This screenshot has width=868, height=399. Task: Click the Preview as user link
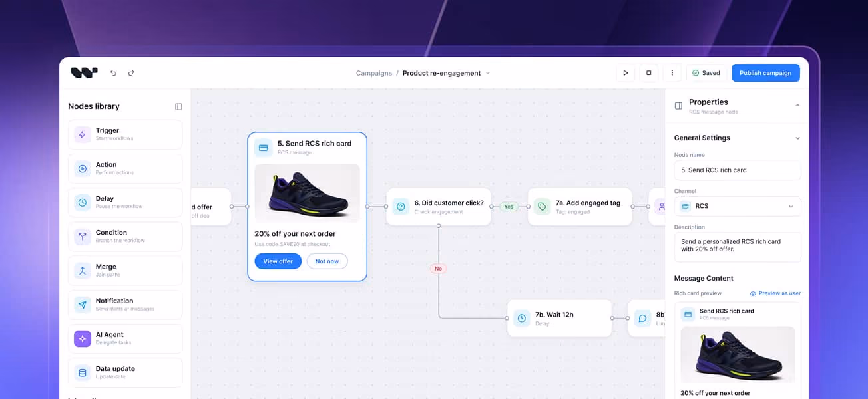point(775,293)
